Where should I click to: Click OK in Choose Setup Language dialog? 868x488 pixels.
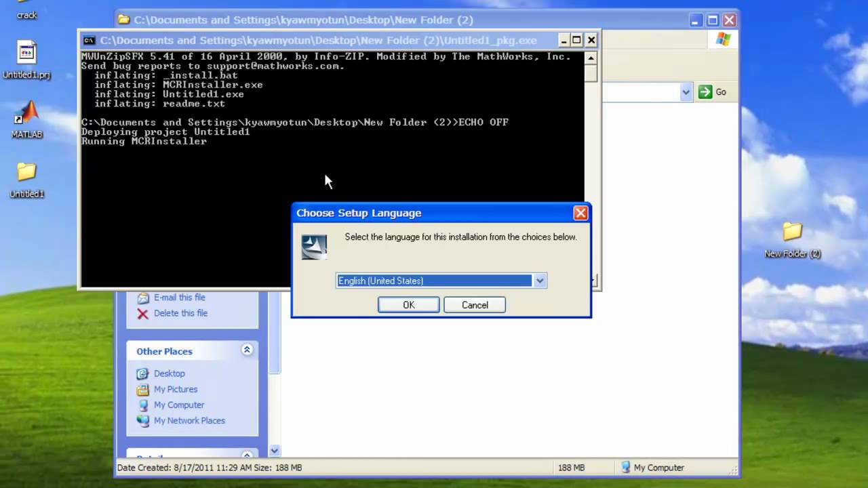click(x=408, y=305)
